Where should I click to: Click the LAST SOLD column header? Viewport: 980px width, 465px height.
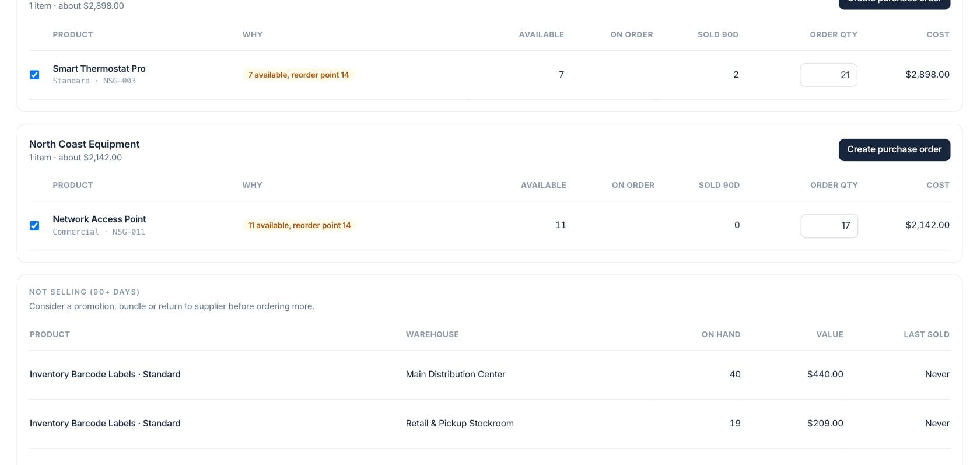(926, 334)
